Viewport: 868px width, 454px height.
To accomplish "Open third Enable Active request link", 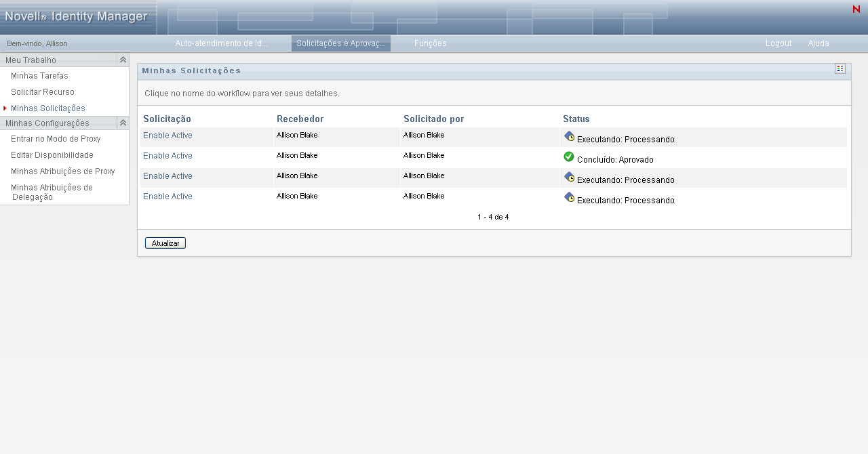I will click(x=167, y=176).
